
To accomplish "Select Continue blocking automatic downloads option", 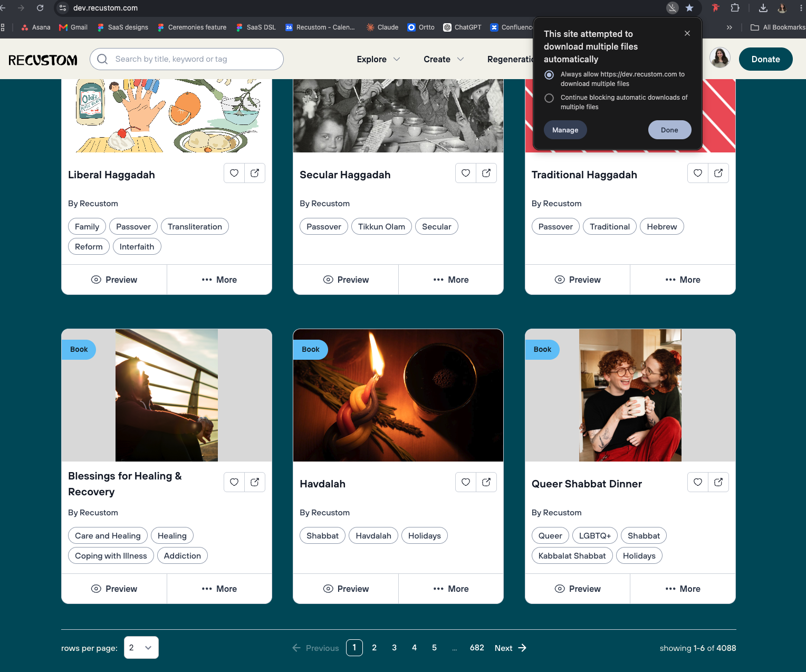I will (x=549, y=98).
